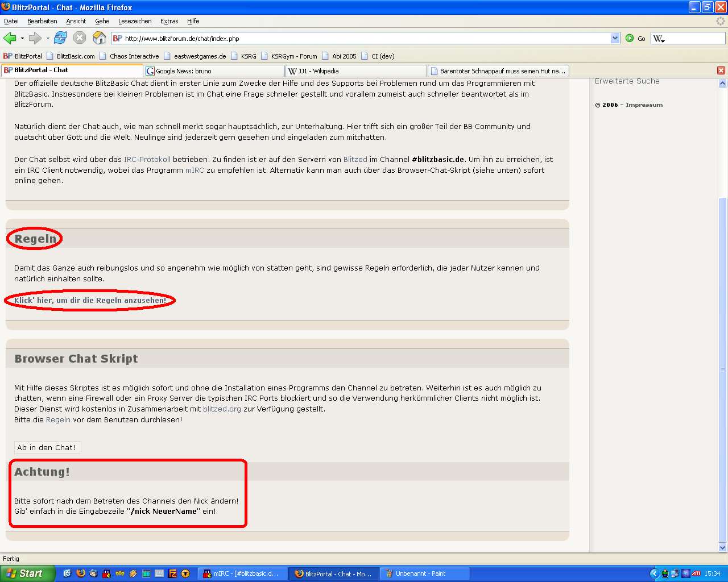
Task: Switch to the Google News: bruno tab
Action: 214,71
